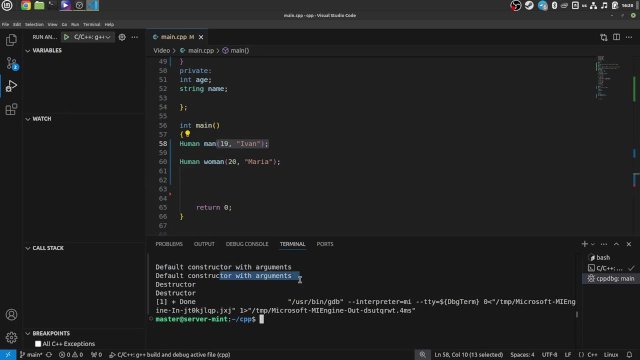Click the lightbulb code action on line 57
This screenshot has height=360, width=640.
[187, 133]
